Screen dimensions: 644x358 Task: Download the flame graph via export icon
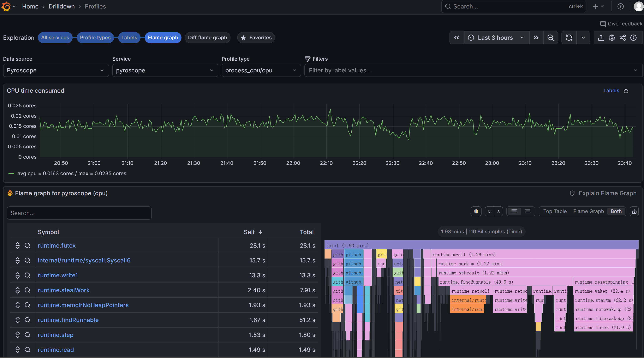click(634, 212)
